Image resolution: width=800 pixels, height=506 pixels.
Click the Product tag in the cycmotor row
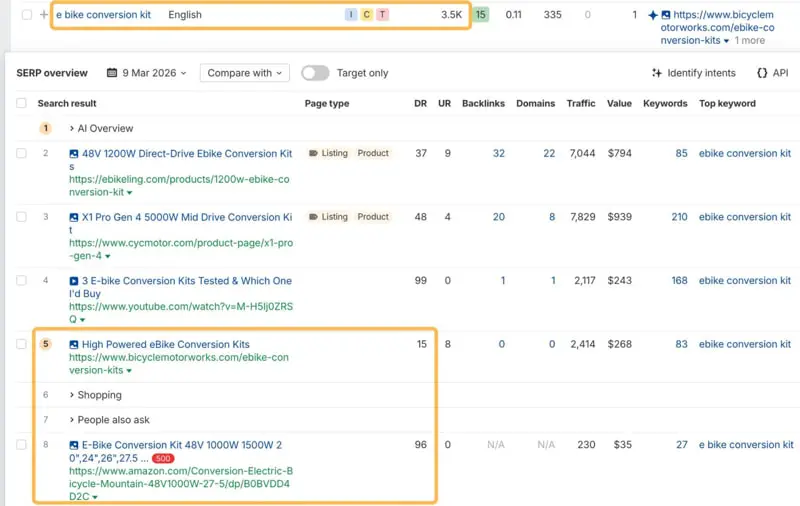point(373,217)
